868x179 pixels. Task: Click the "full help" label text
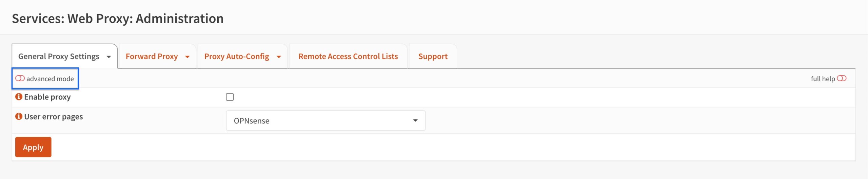(x=823, y=79)
